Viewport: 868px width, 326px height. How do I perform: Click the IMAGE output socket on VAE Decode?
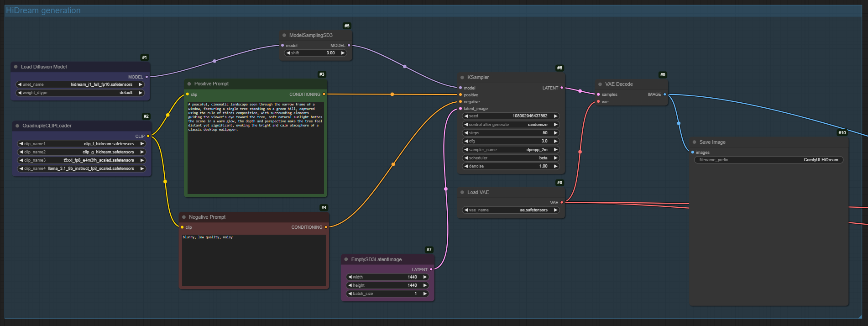(664, 95)
